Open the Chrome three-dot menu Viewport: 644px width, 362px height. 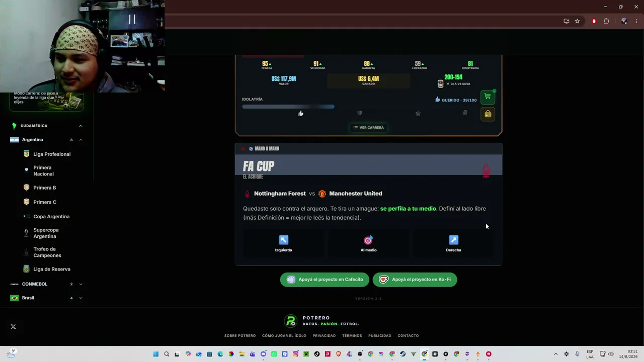point(636,21)
